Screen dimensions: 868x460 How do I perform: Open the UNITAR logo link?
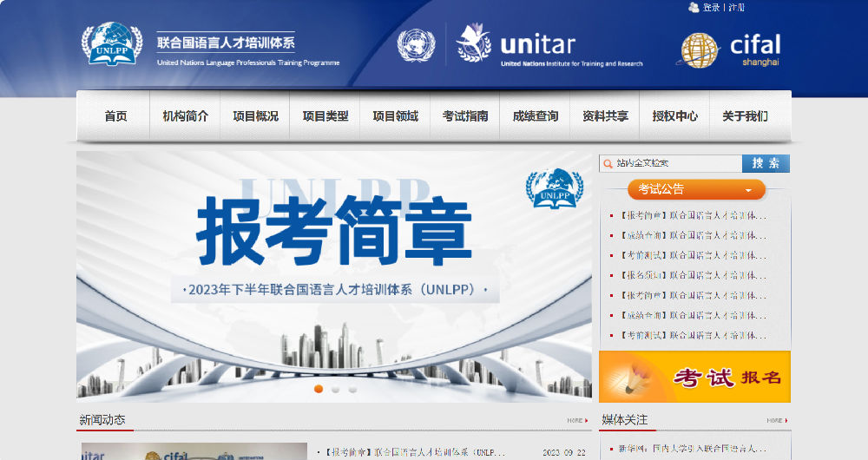pos(549,45)
